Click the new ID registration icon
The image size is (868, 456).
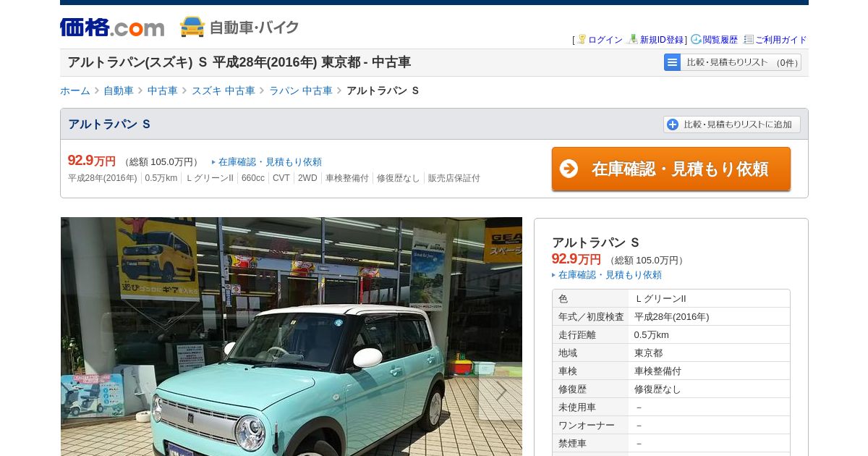[633, 39]
